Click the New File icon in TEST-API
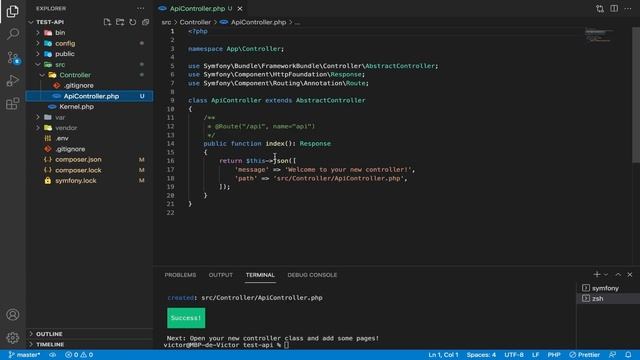Image resolution: width=640 pixels, height=360 pixels. point(107,22)
